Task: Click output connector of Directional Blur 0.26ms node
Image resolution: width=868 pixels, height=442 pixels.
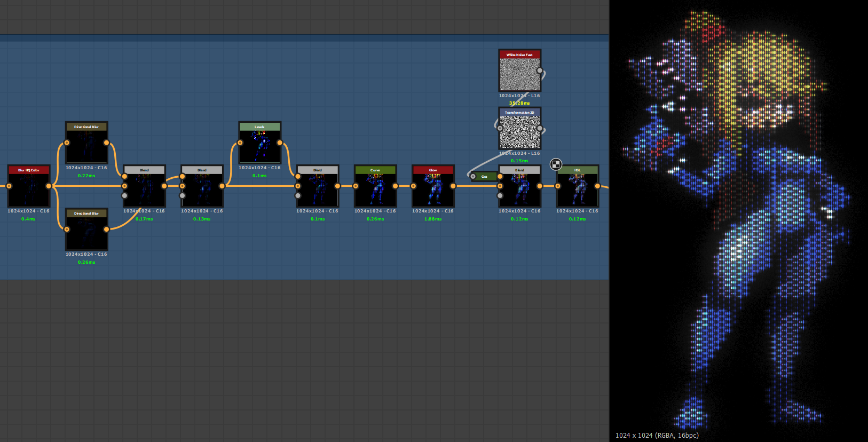Action: coord(106,229)
